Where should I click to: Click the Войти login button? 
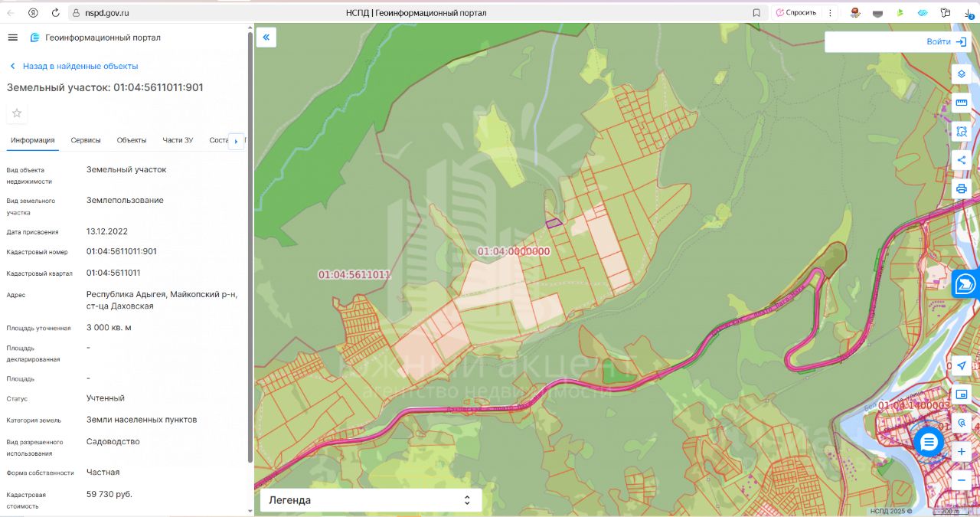coord(946,41)
